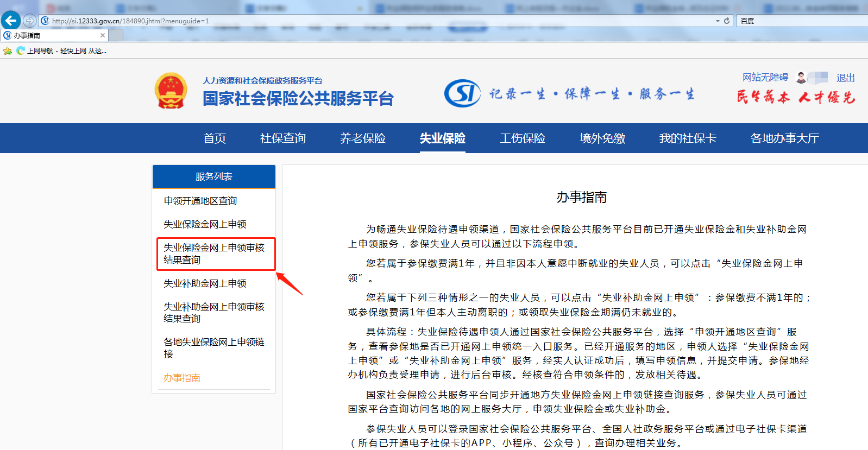This screenshot has height=450, width=868.
Task: Click the national emblem logo
Action: [171, 91]
